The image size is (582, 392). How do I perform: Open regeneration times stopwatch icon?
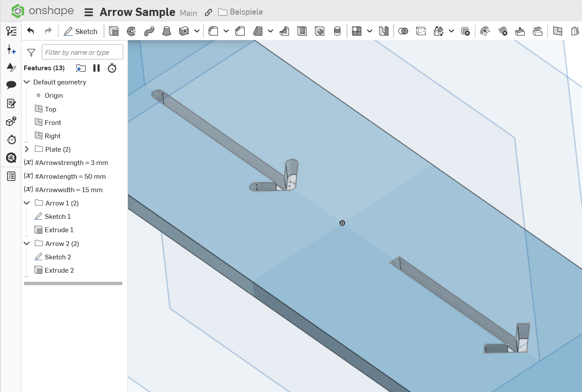tap(112, 68)
